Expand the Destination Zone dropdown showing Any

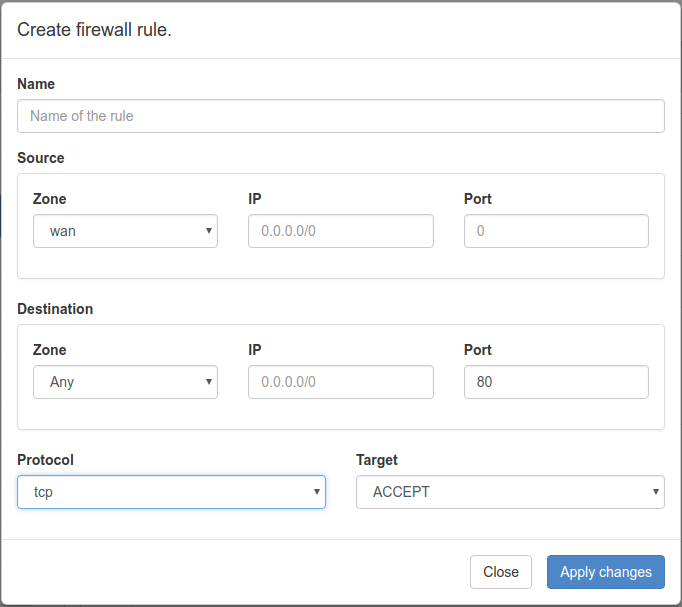125,382
